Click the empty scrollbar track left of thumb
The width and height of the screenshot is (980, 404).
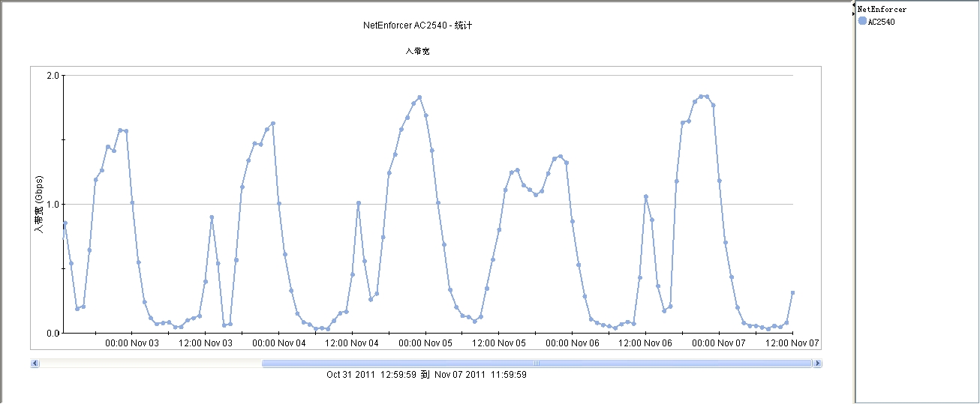[x=150, y=364]
